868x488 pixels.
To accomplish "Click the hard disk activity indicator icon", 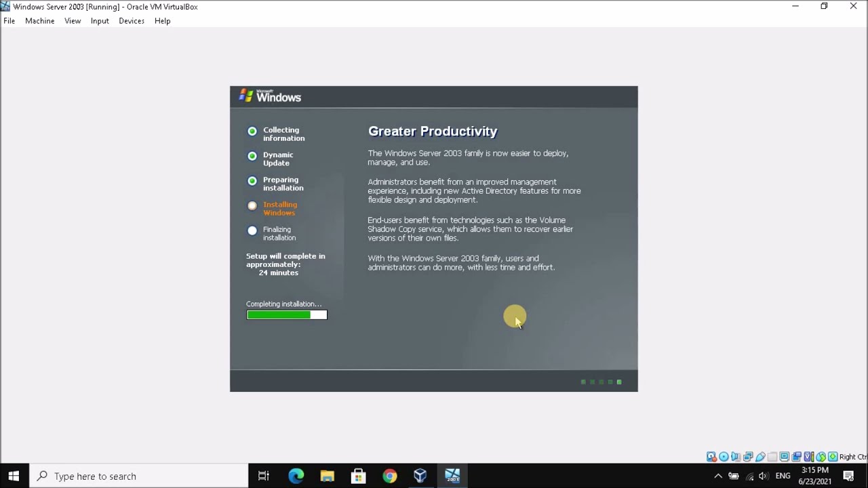I will 711,457.
